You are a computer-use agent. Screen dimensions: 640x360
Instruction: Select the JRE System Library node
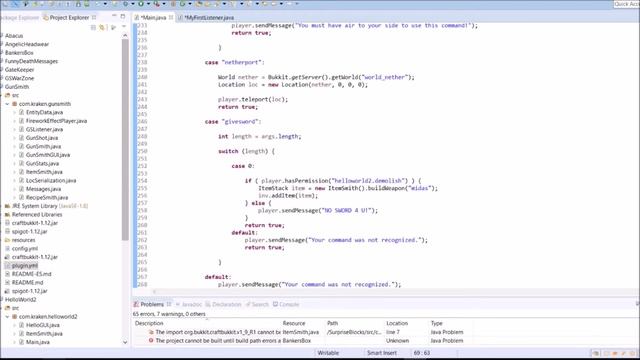click(50, 206)
